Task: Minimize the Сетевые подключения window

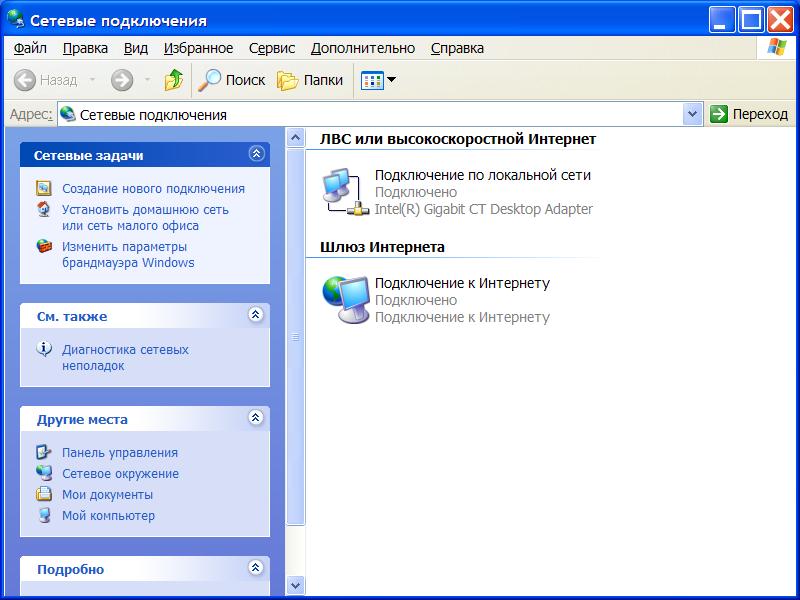Action: (721, 20)
